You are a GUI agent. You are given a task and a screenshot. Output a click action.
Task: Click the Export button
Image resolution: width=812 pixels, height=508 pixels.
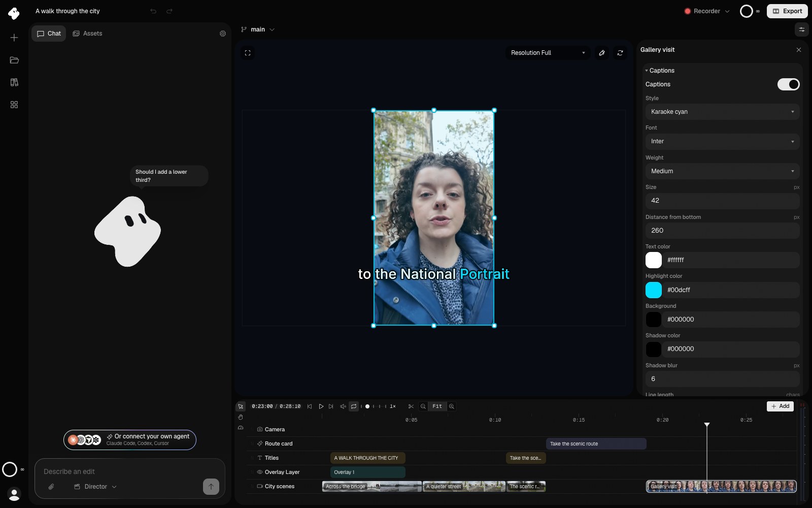point(787,11)
